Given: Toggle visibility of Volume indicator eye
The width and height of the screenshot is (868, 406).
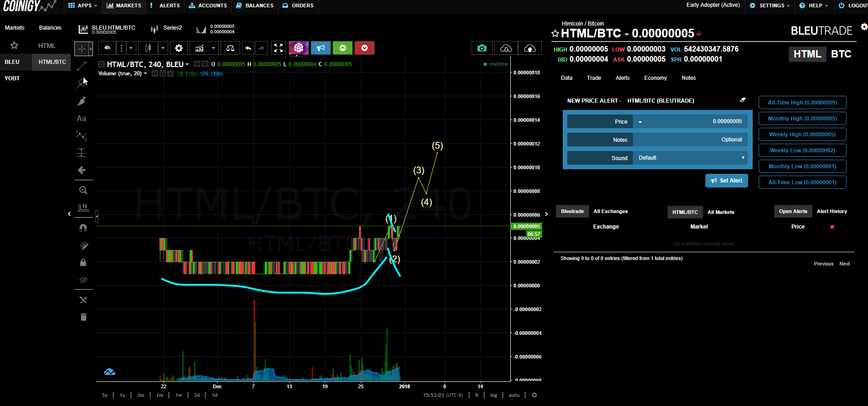Looking at the screenshot, I should coord(155,73).
